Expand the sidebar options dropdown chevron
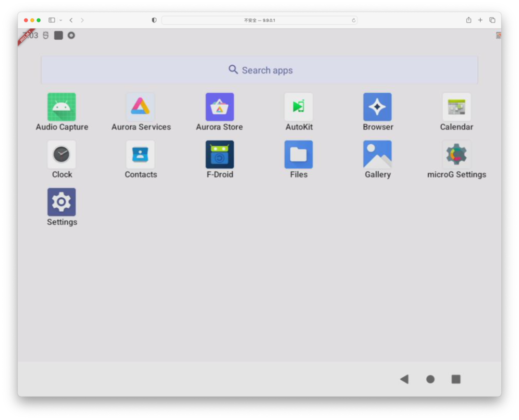Viewport: 519px width, 420px height. pos(61,20)
